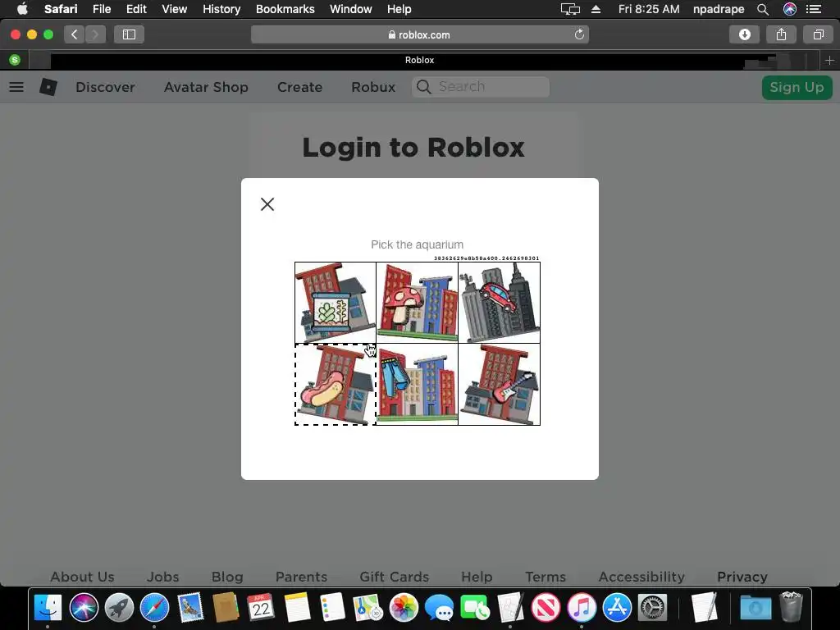Open the Apple menu
This screenshot has width=840, height=630.
pos(22,9)
